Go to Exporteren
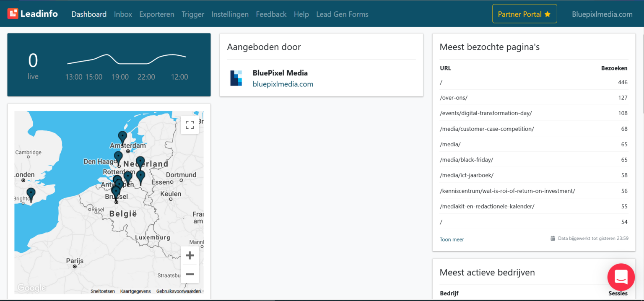The width and height of the screenshot is (644, 301). (x=157, y=14)
